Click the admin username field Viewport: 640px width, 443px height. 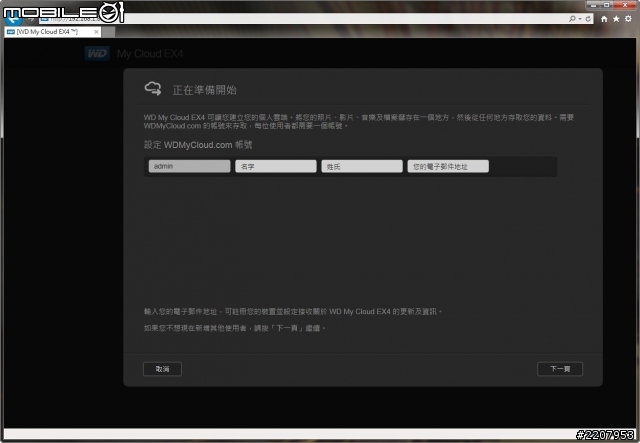point(189,166)
